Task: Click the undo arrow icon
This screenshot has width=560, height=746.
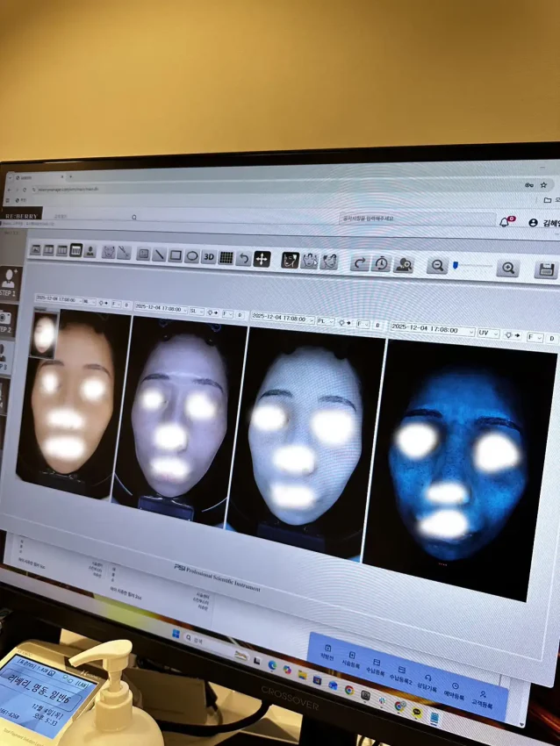Action: (243, 258)
